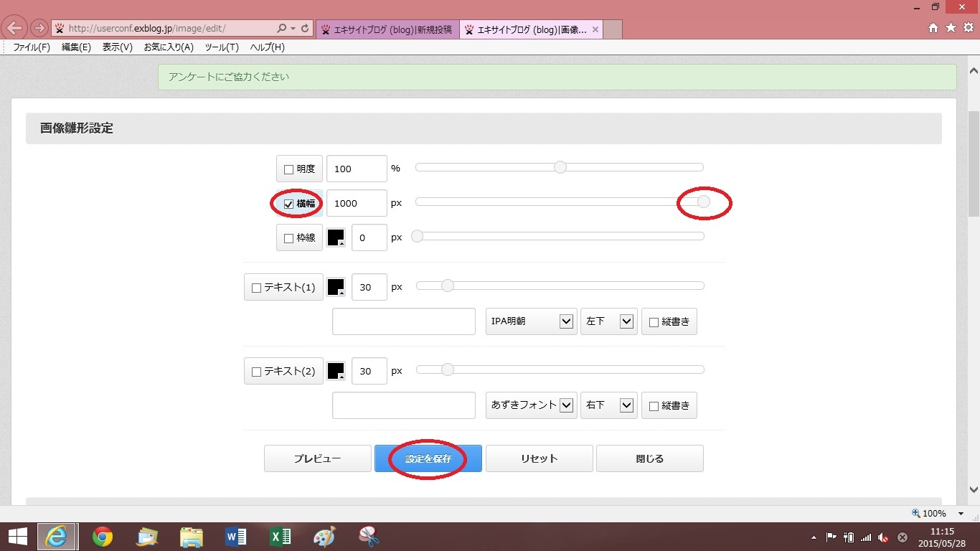Open the アンケートにご協力ください link
Screen dimensions: 980x551
pos(228,77)
